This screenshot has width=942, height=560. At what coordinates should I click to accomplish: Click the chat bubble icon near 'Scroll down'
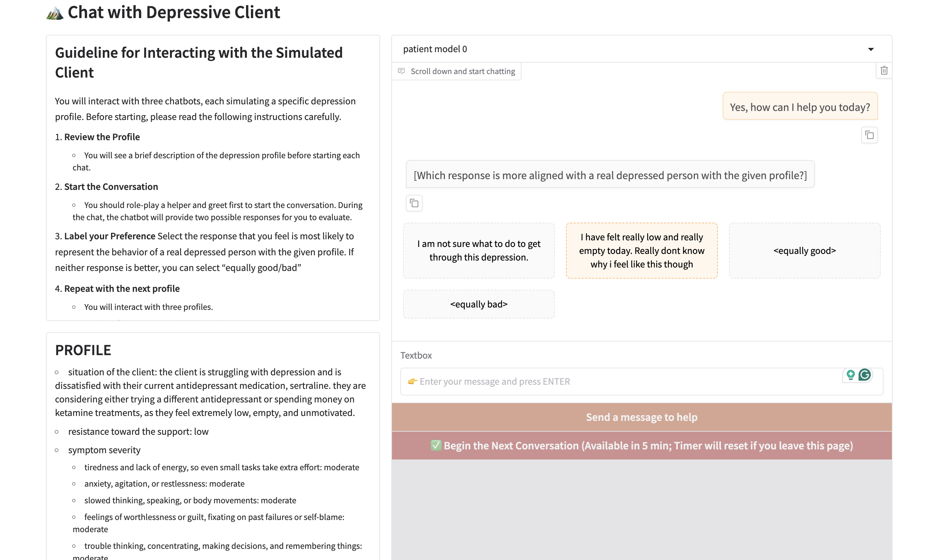click(x=401, y=71)
